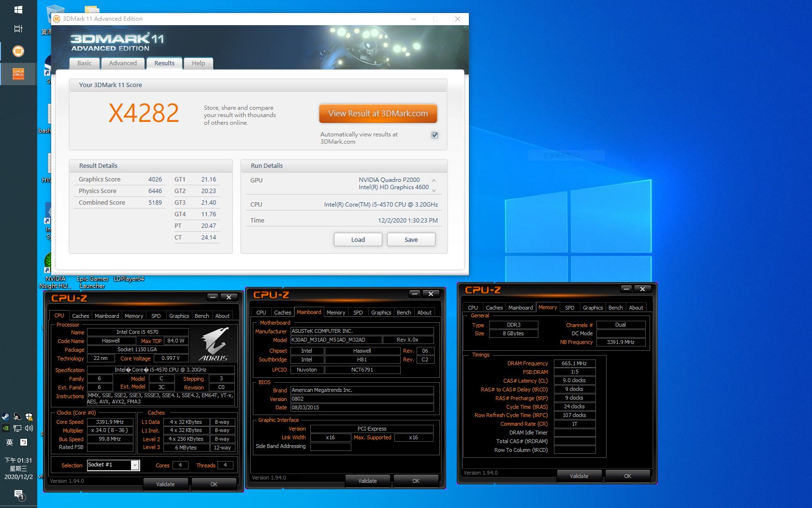Open the volume control tray icon
812x508 pixels.
[29, 428]
